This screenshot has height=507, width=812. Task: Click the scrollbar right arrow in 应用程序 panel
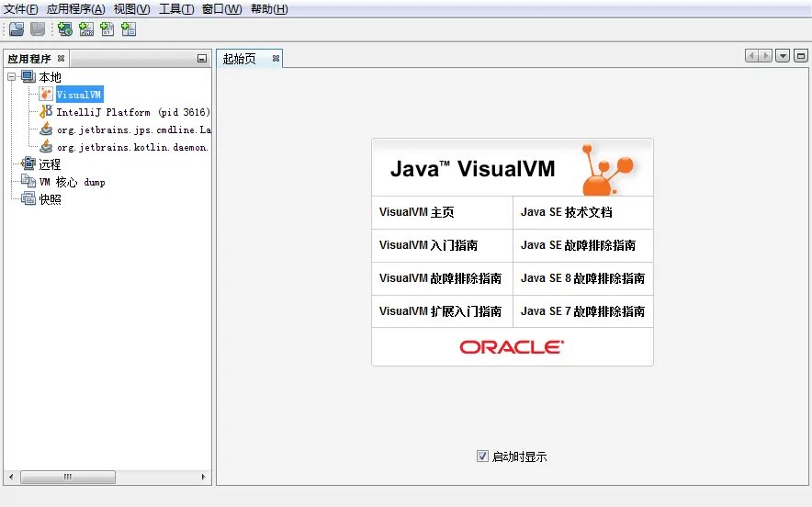pos(203,477)
